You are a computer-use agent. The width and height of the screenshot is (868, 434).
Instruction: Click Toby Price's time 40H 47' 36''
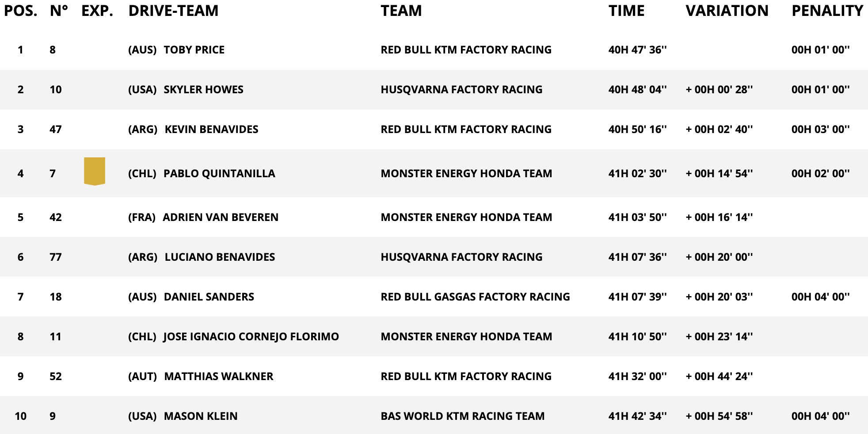(637, 50)
